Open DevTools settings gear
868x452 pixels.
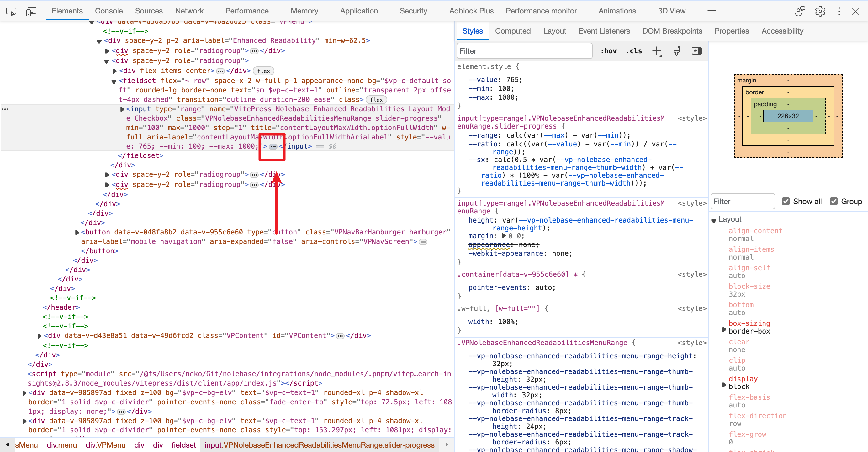[820, 11]
